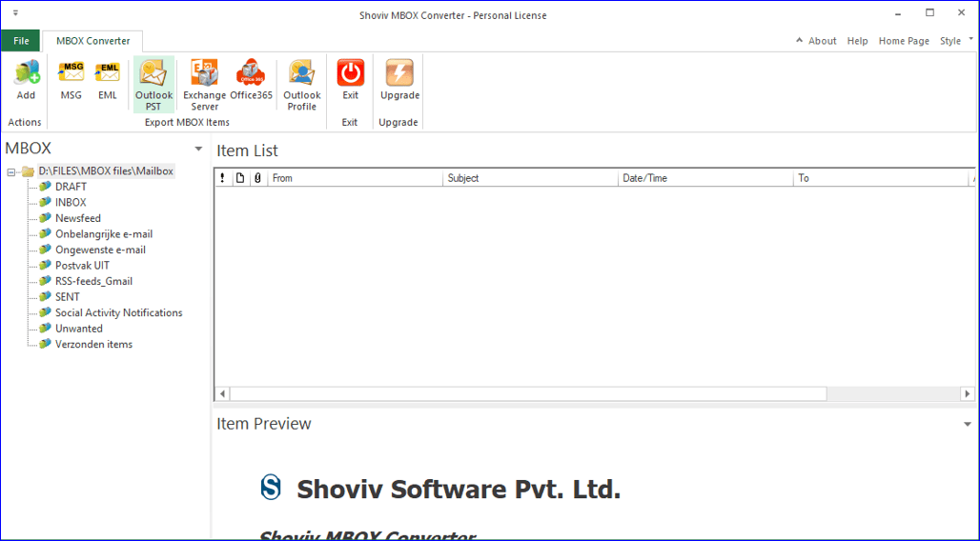Collapse the ribbon using caret near About

[x=800, y=40]
